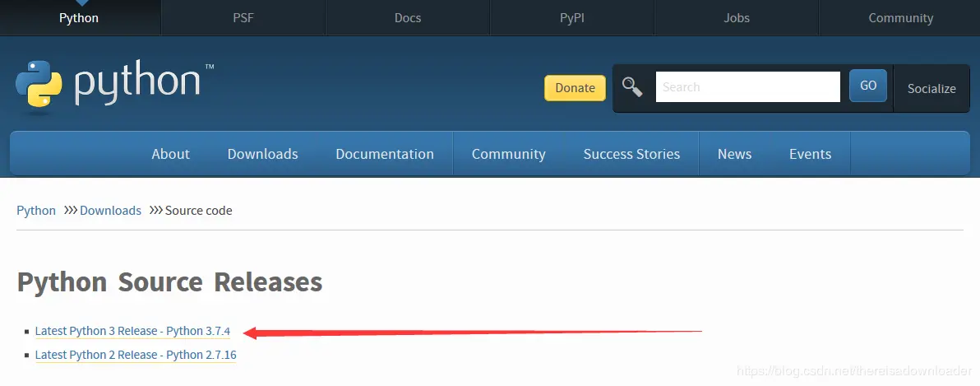The width and height of the screenshot is (980, 386).
Task: Click the yellow Donate button
Action: (x=575, y=88)
